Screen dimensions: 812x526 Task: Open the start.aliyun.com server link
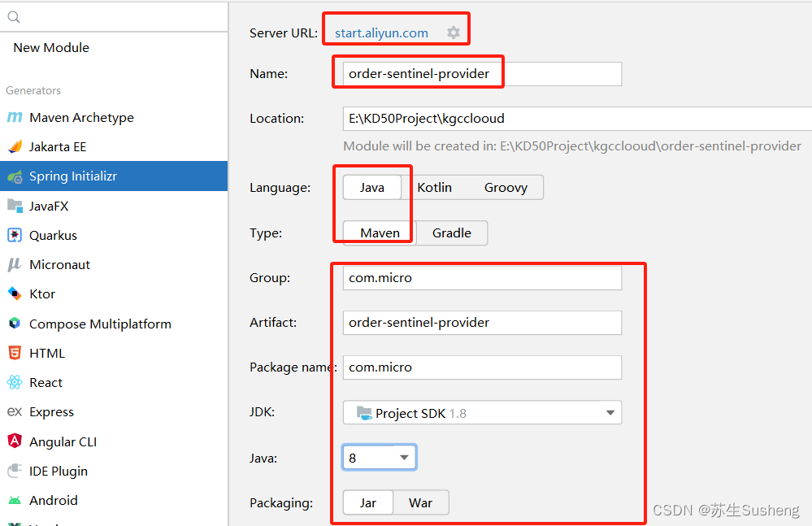382,33
